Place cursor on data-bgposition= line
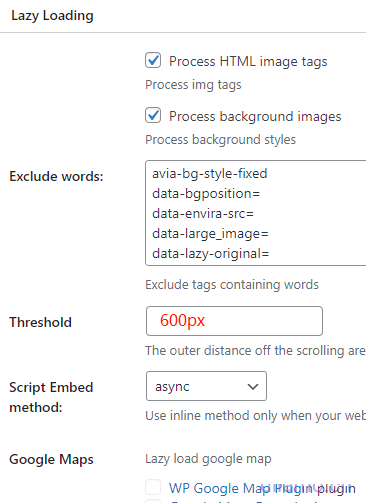 click(206, 194)
